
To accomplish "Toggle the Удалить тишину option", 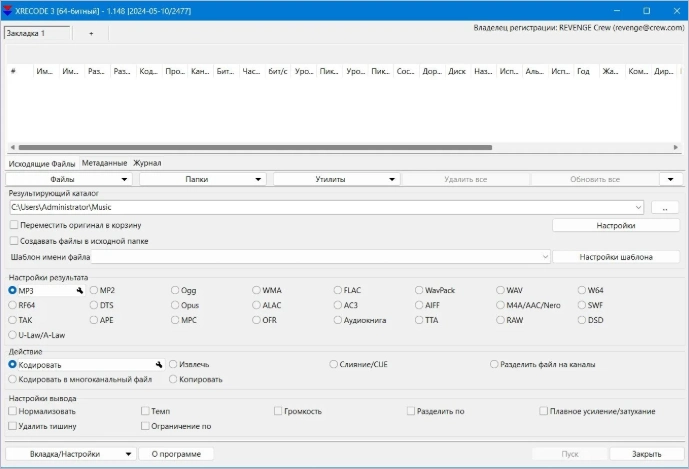I will [x=13, y=426].
